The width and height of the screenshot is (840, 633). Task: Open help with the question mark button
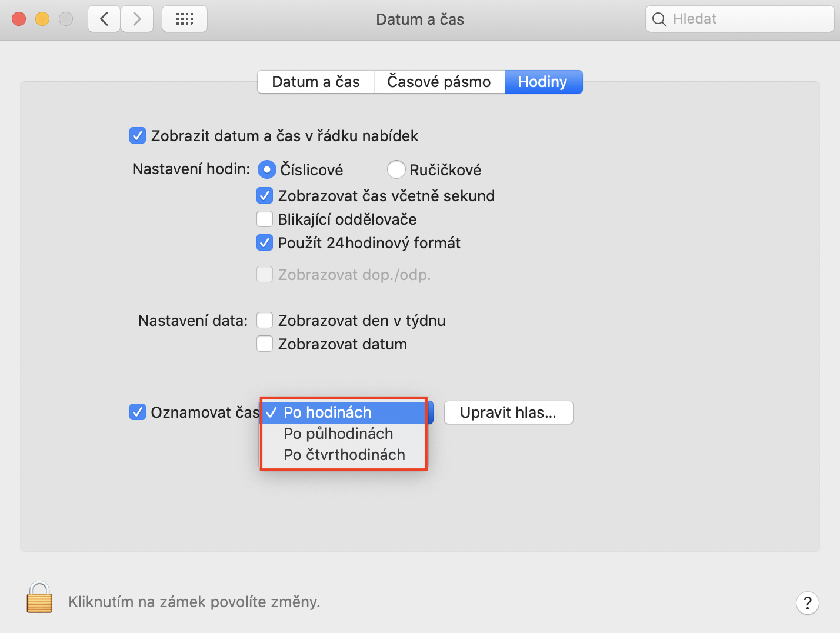[x=807, y=603]
